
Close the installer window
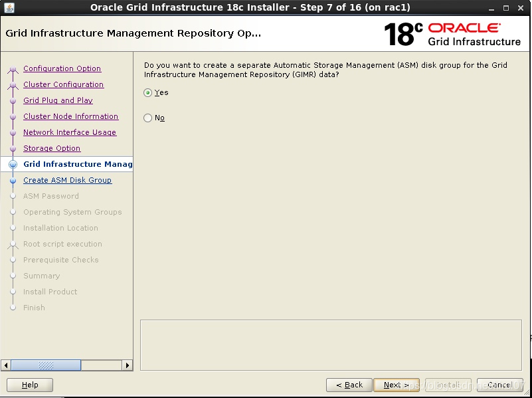pyautogui.click(x=521, y=8)
